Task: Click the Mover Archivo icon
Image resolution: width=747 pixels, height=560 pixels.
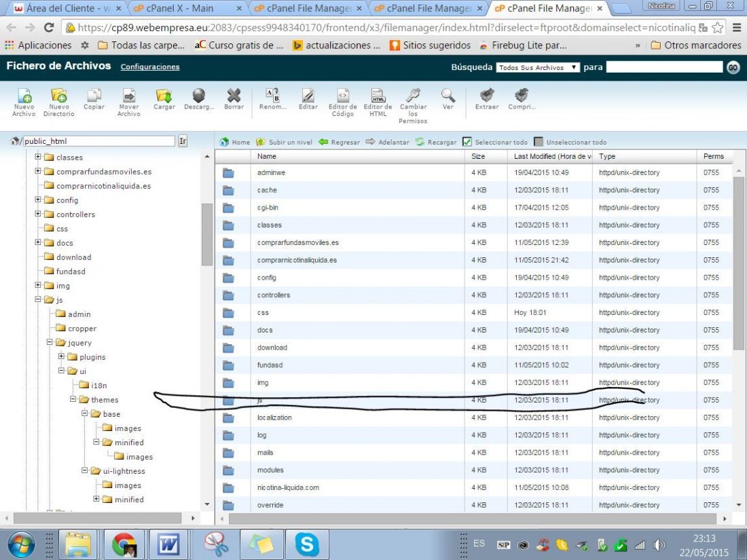Action: tap(128, 96)
